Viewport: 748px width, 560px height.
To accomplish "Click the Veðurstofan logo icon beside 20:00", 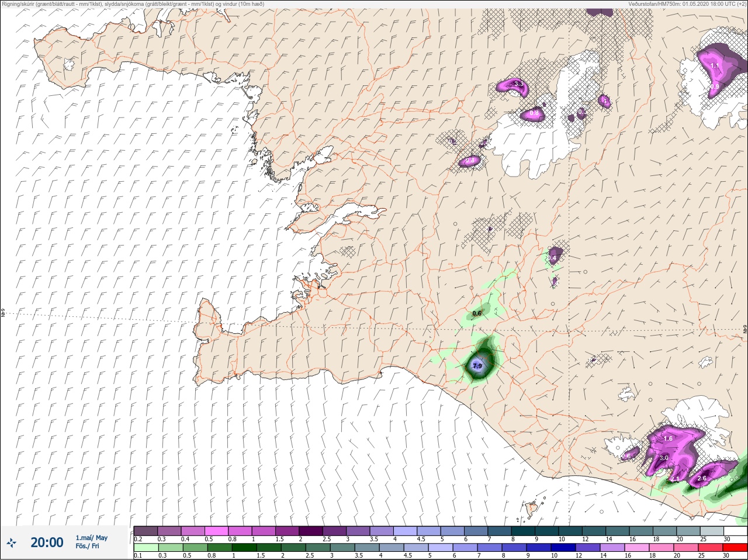I will pyautogui.click(x=11, y=542).
